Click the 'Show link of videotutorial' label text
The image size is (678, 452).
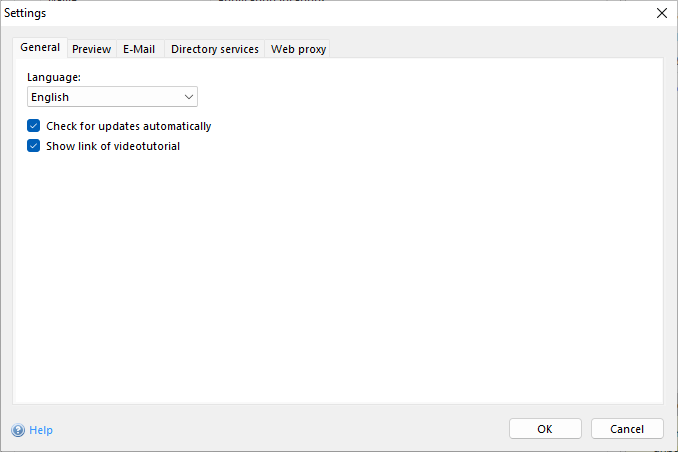point(113,146)
